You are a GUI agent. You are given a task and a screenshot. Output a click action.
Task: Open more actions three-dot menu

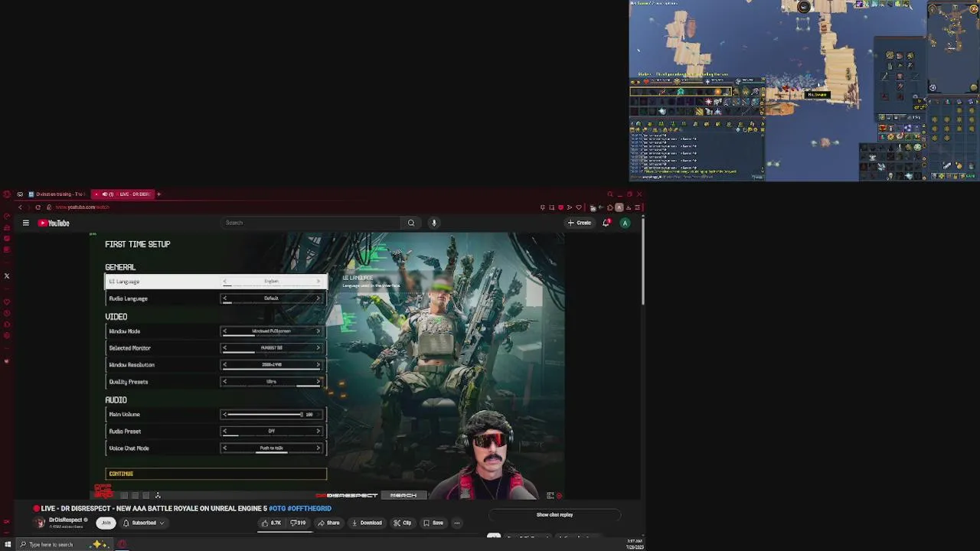(x=457, y=523)
